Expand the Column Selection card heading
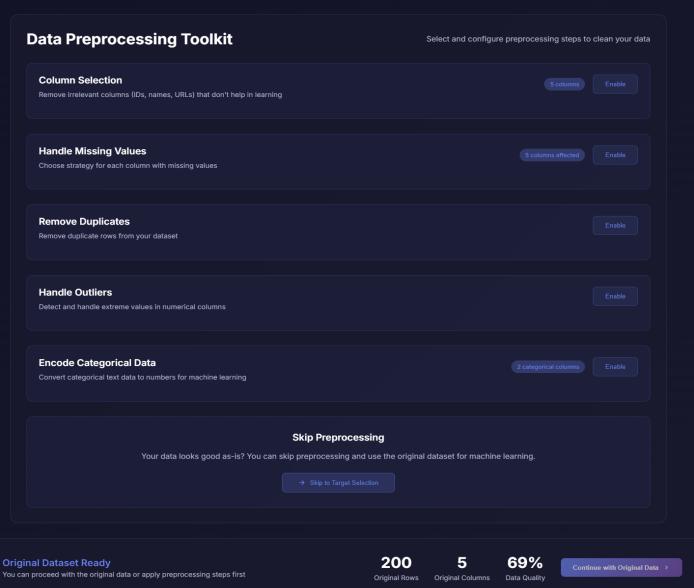This screenshot has width=694, height=588. click(80, 79)
